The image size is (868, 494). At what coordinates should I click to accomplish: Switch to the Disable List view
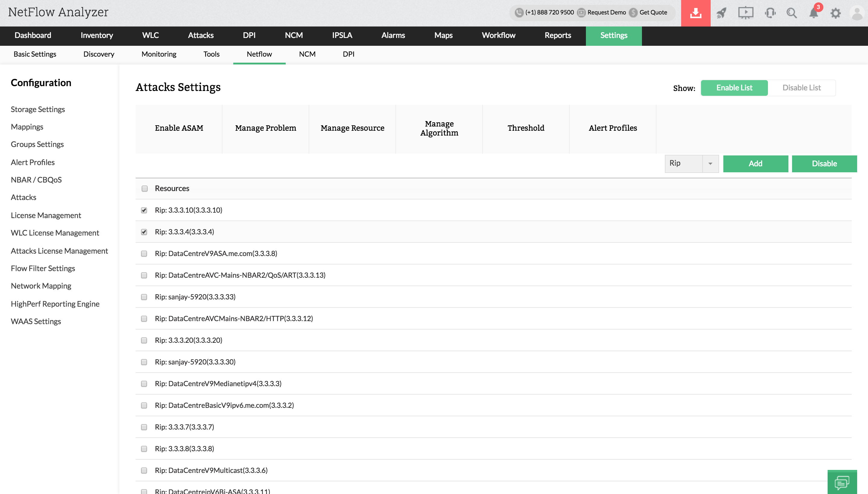pyautogui.click(x=801, y=88)
